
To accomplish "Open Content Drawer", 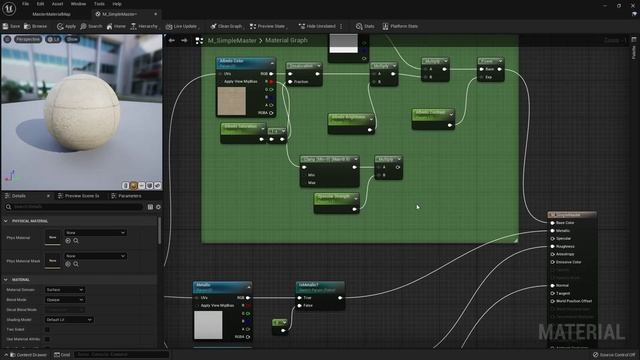I will click(x=28, y=355).
